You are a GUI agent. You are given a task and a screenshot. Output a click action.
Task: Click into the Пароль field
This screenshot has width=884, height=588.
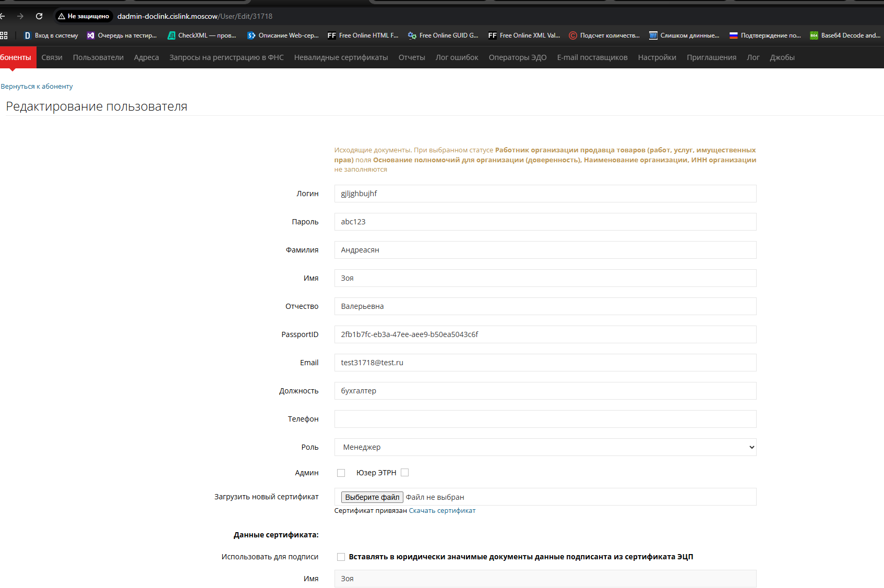(545, 222)
